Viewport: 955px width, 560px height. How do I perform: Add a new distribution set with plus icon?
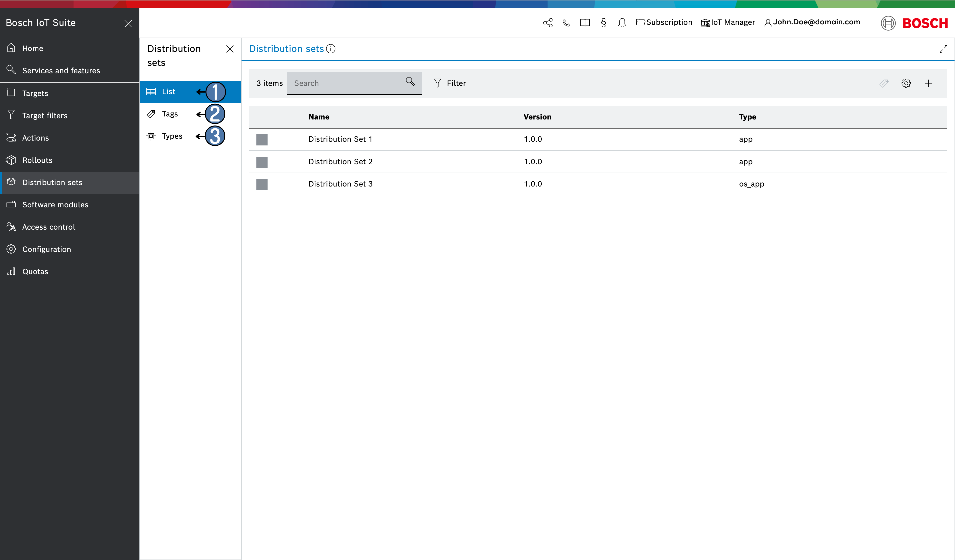[x=928, y=83]
